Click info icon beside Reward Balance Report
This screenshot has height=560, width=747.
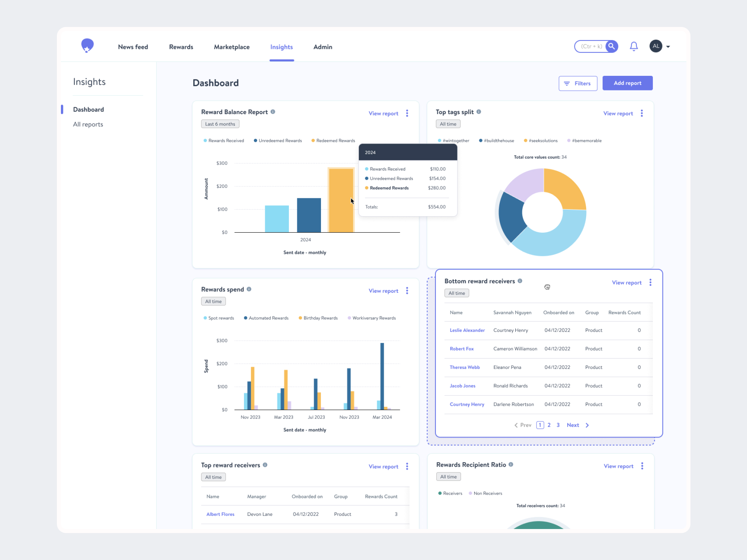(273, 112)
